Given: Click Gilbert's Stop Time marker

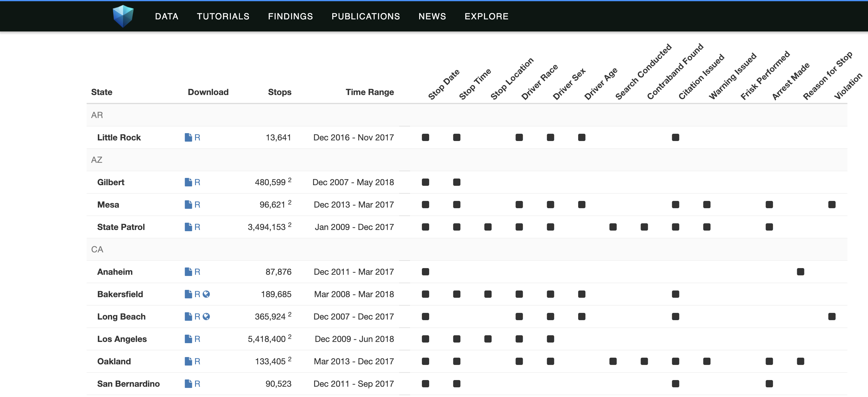Looking at the screenshot, I should (457, 182).
